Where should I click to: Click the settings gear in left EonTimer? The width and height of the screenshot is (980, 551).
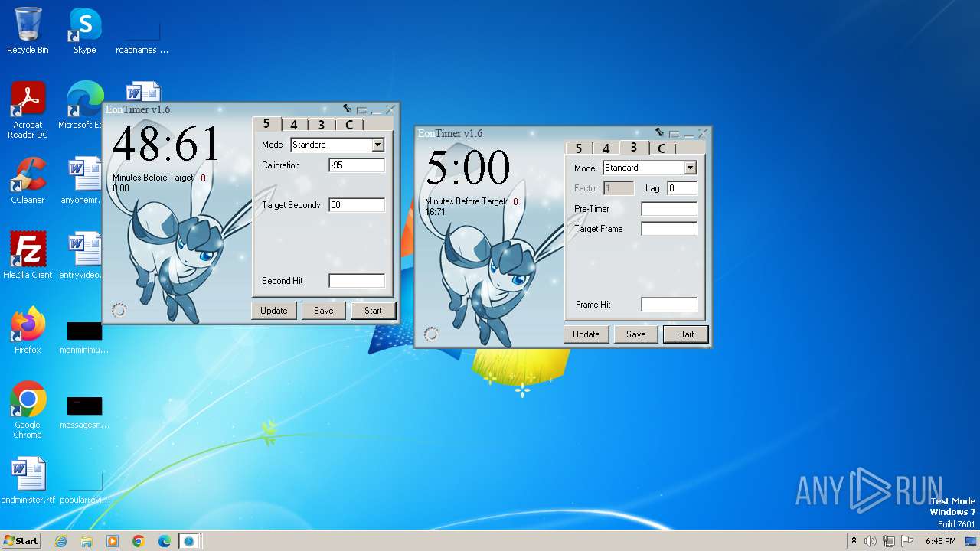click(x=119, y=310)
